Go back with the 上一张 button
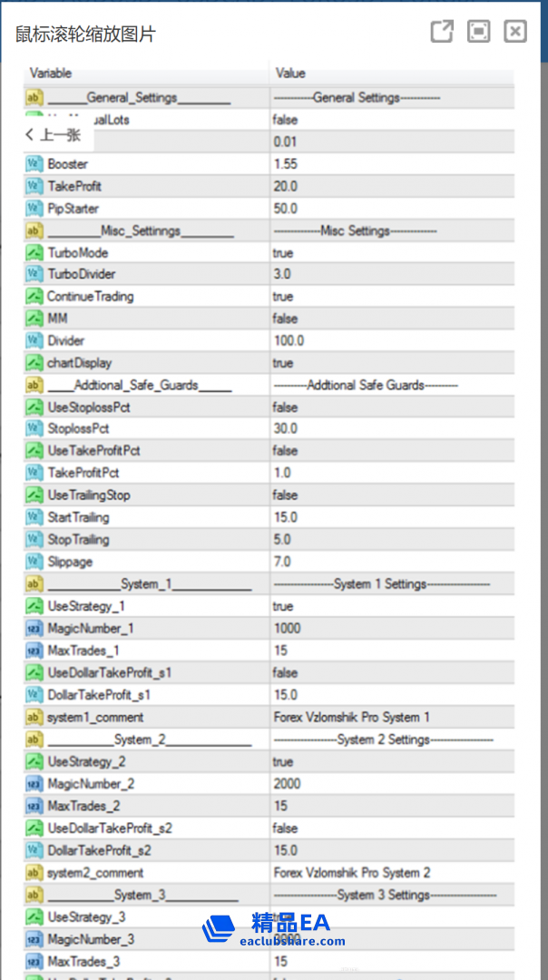 54,135
